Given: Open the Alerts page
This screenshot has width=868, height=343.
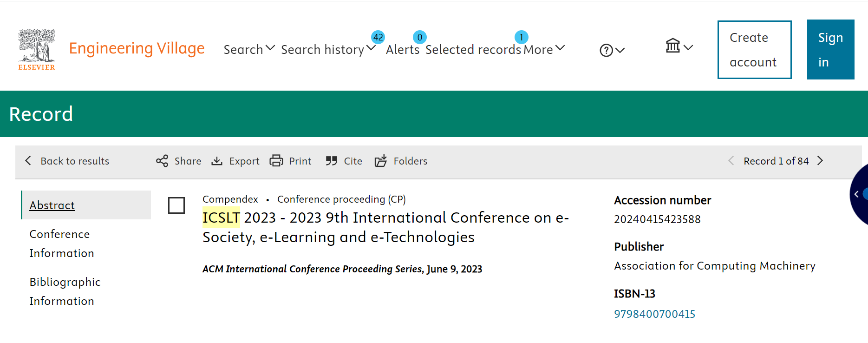Looking at the screenshot, I should point(403,49).
